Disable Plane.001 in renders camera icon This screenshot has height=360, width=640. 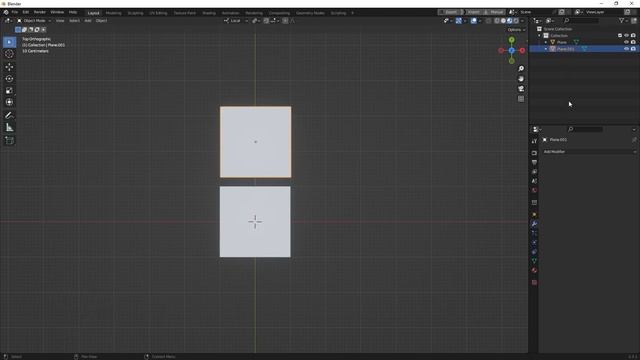(x=633, y=49)
